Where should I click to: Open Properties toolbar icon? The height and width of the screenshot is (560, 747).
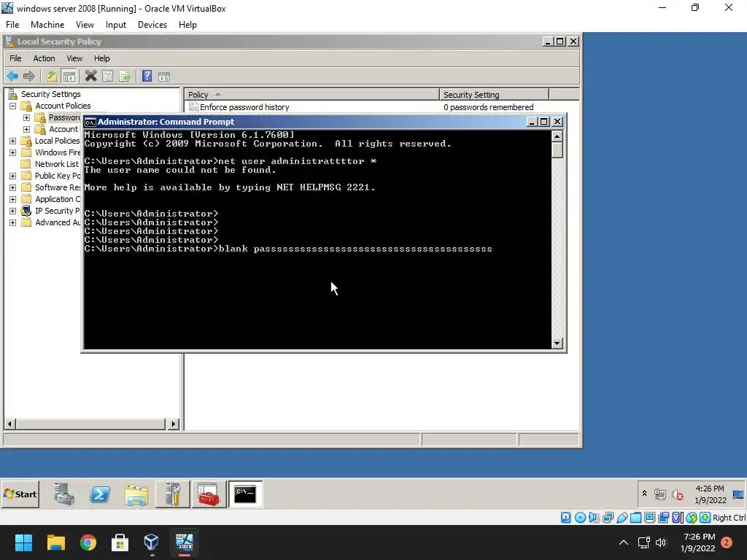(108, 76)
